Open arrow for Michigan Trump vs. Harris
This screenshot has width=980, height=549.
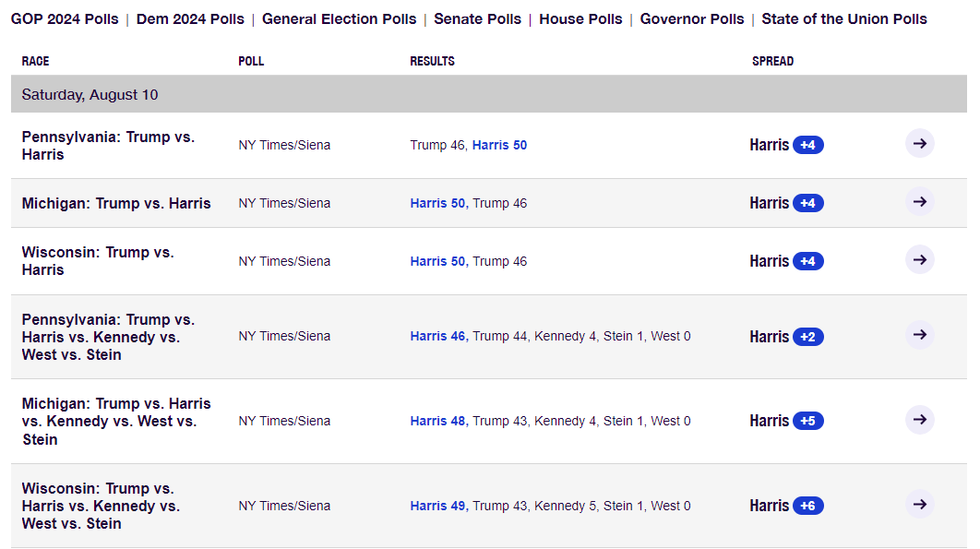pyautogui.click(x=919, y=202)
